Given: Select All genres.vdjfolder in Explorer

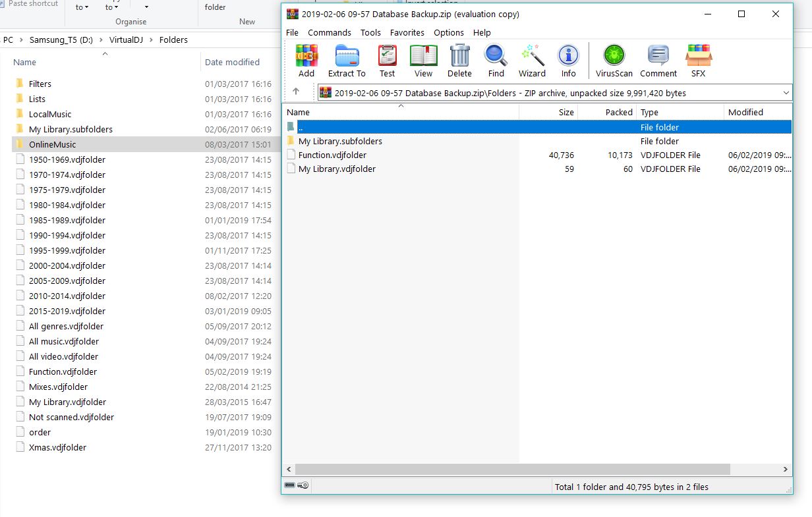Looking at the screenshot, I should (x=66, y=326).
